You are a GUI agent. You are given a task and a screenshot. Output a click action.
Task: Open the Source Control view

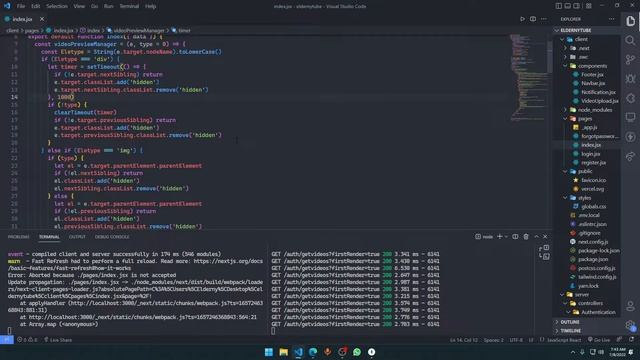pyautogui.click(x=630, y=60)
